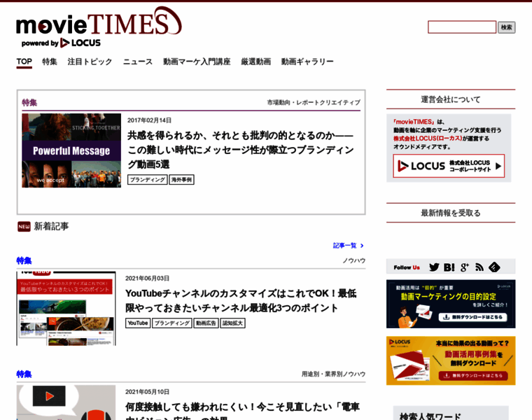This screenshot has width=532, height=420.
Task: Open the 厳選動画 menu item
Action: 255,62
